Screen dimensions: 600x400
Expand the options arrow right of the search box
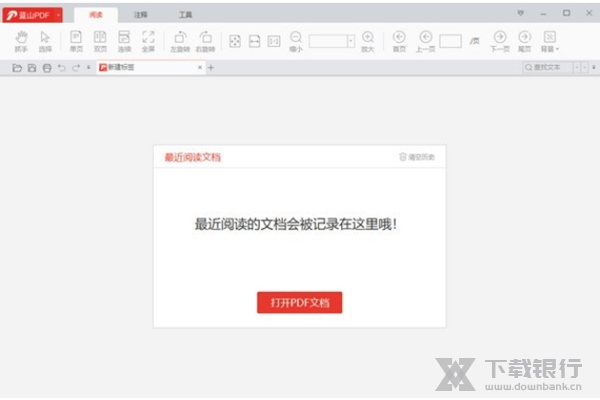pos(594,67)
